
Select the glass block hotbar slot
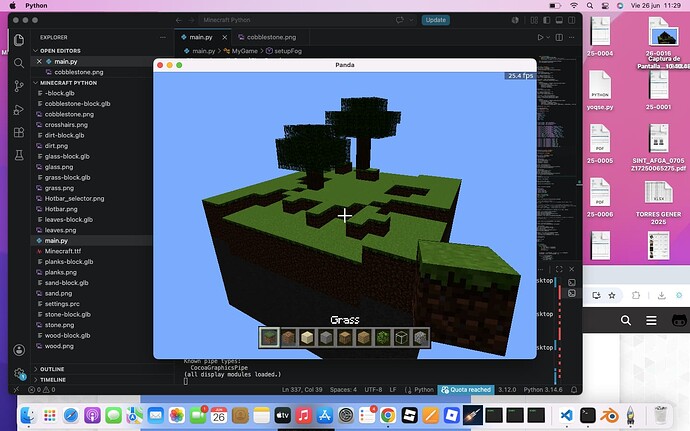401,338
